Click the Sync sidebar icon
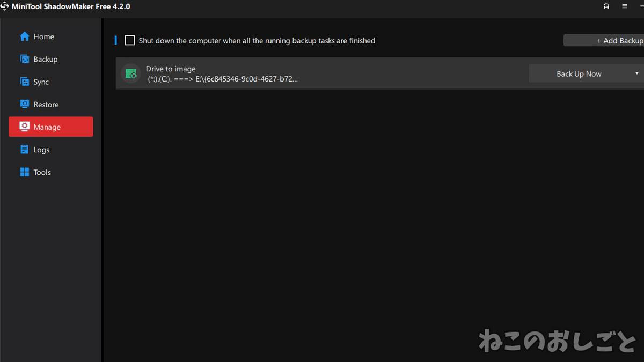 coord(24,82)
